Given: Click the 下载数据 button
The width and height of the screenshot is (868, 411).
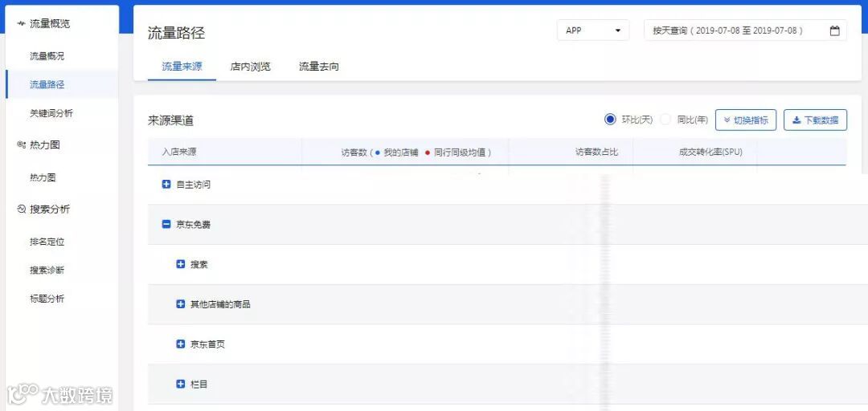Looking at the screenshot, I should pyautogui.click(x=816, y=120).
